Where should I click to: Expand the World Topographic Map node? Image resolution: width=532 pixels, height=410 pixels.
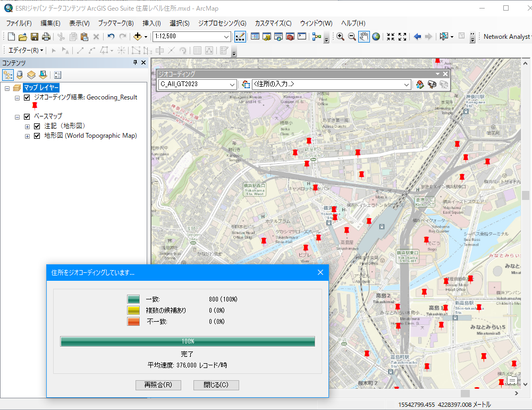coord(27,137)
